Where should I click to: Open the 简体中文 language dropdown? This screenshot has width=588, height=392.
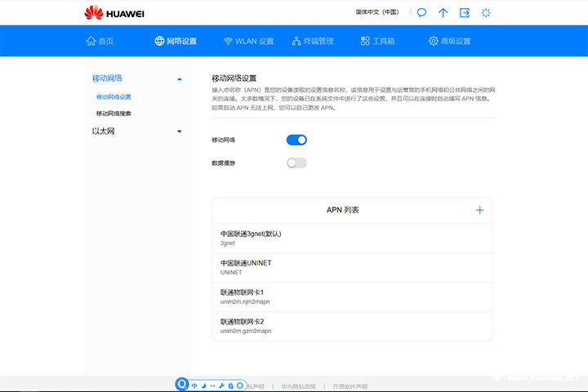click(x=377, y=12)
